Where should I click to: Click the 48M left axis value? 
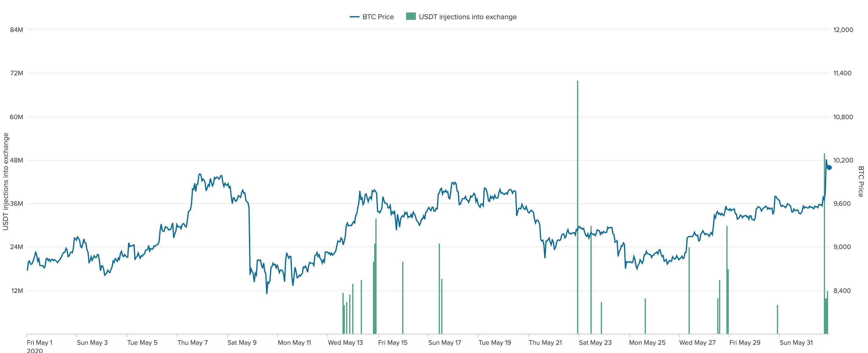point(16,160)
